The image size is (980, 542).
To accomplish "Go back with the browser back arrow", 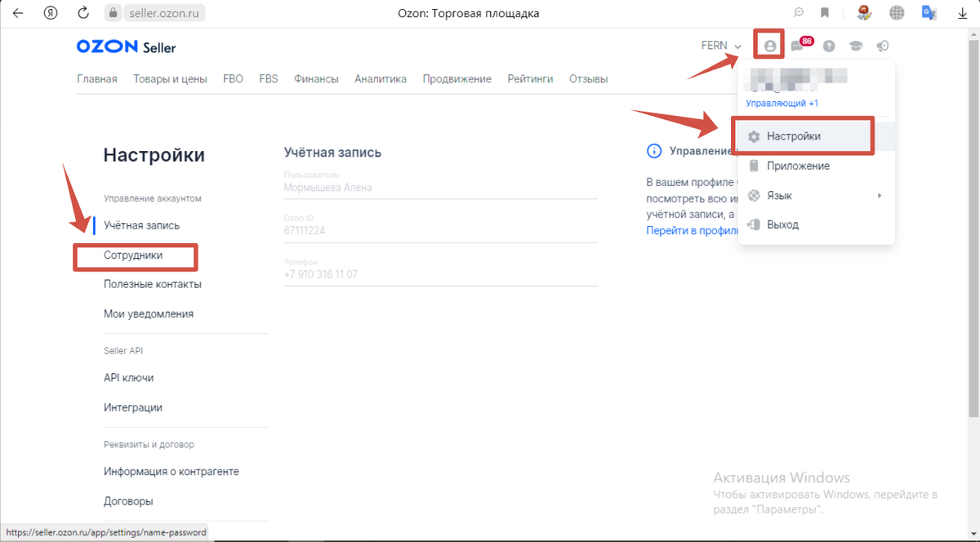I will coord(18,13).
